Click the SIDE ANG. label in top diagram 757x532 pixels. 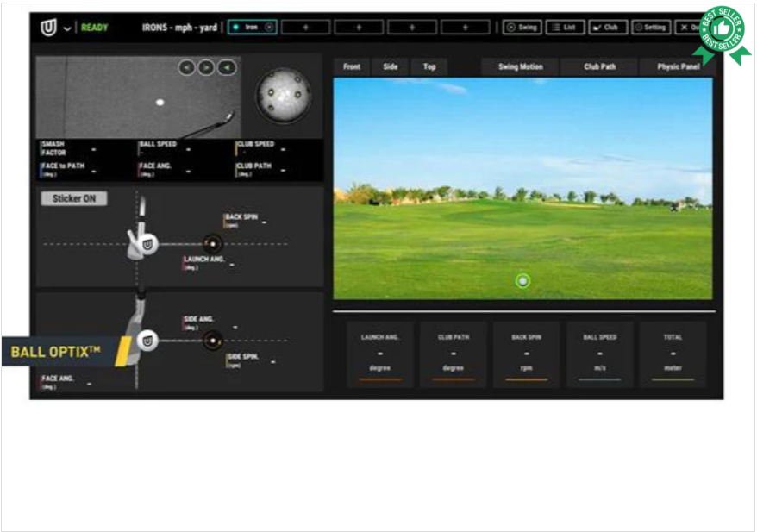click(x=198, y=319)
